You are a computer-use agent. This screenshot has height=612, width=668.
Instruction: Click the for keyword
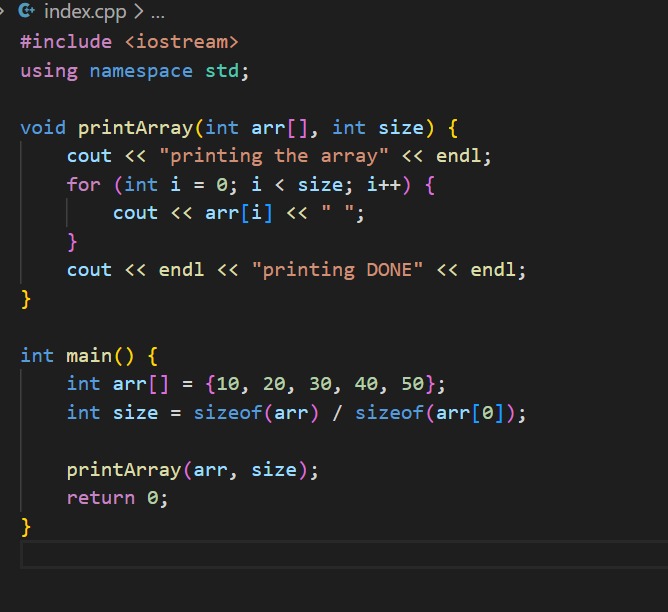point(84,184)
